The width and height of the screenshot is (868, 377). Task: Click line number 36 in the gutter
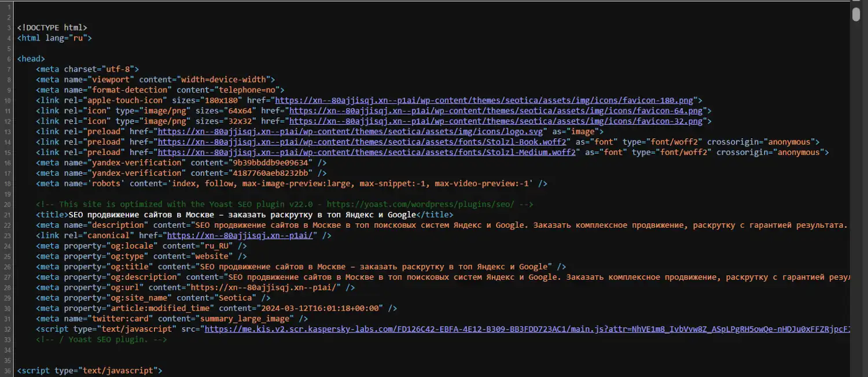coord(9,371)
